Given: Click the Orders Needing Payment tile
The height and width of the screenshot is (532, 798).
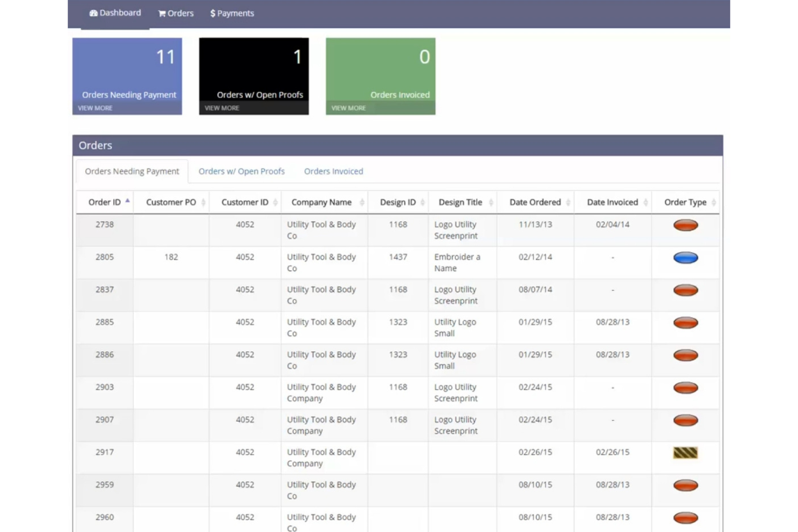Looking at the screenshot, I should (x=127, y=76).
